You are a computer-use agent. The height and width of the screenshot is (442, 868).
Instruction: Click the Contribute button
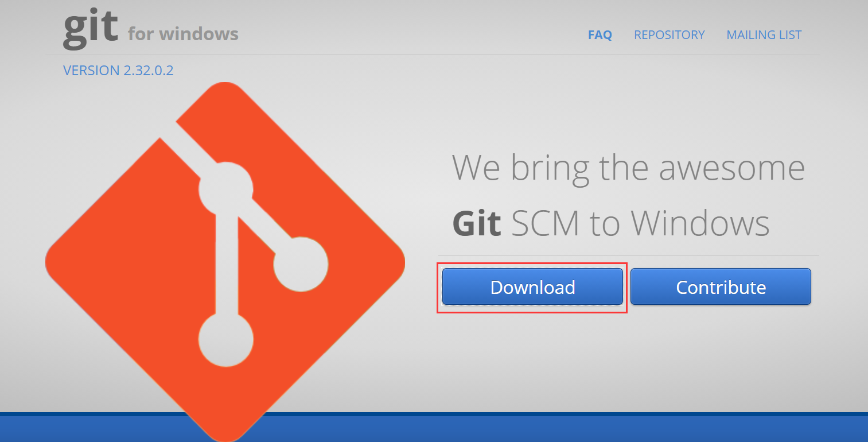pos(721,287)
